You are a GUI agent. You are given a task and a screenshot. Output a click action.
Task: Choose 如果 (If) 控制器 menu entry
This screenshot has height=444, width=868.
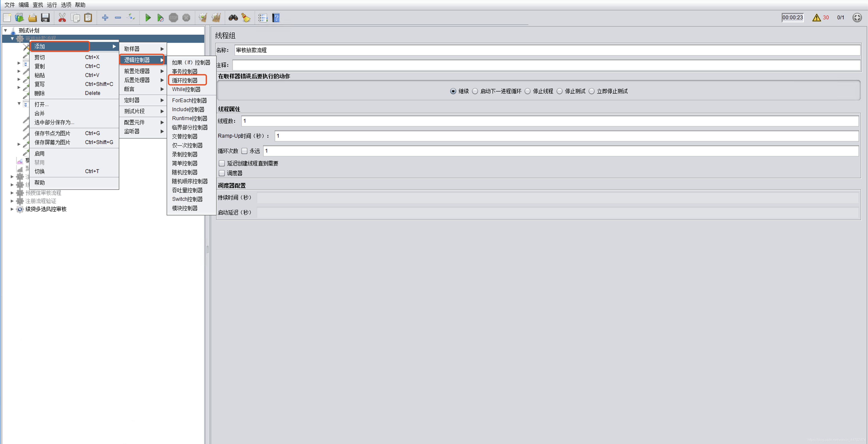click(191, 62)
